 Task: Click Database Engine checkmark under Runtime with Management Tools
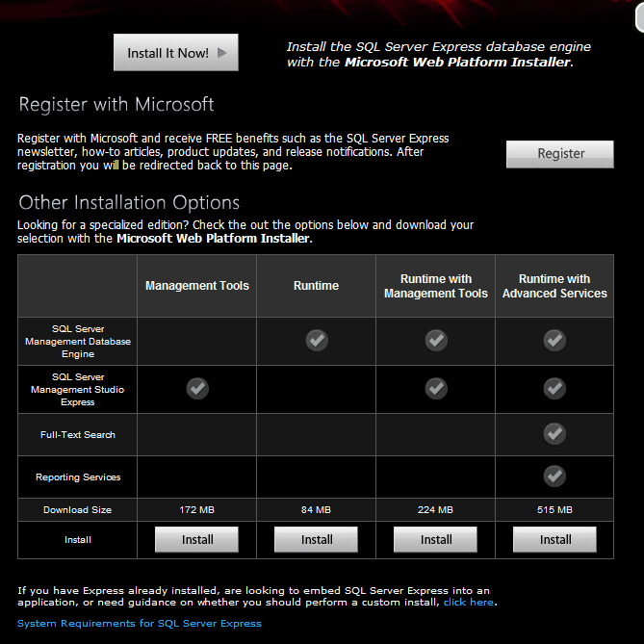(436, 340)
